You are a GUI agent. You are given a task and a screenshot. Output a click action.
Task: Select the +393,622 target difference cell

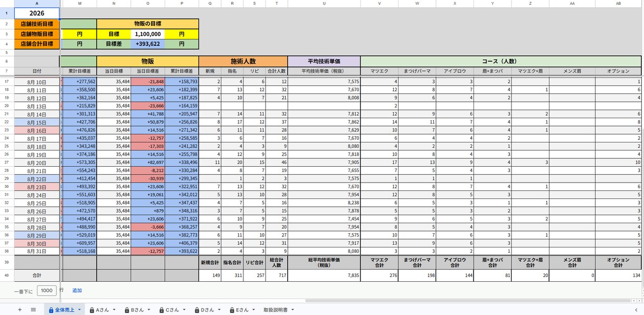[148, 44]
